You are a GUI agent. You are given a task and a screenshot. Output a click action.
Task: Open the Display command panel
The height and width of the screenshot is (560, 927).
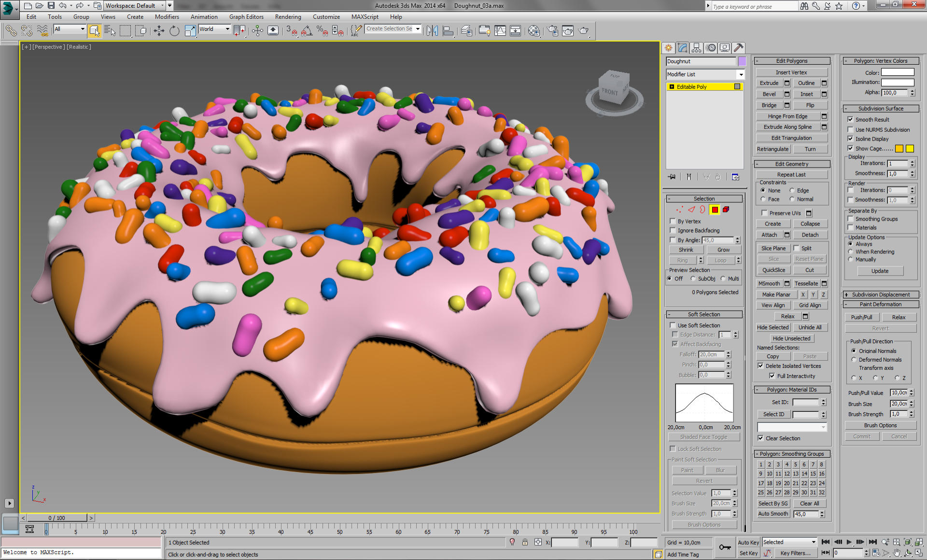pyautogui.click(x=725, y=48)
